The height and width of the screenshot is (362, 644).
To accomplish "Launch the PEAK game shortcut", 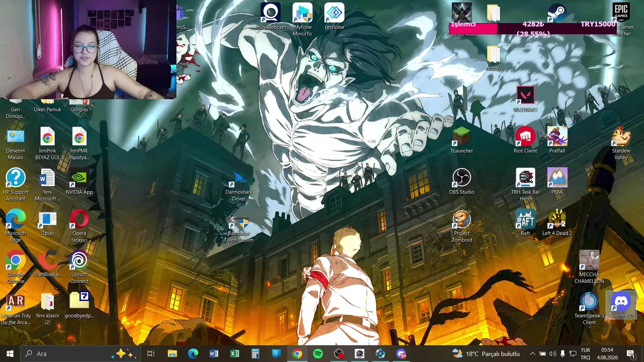I will point(557,182).
